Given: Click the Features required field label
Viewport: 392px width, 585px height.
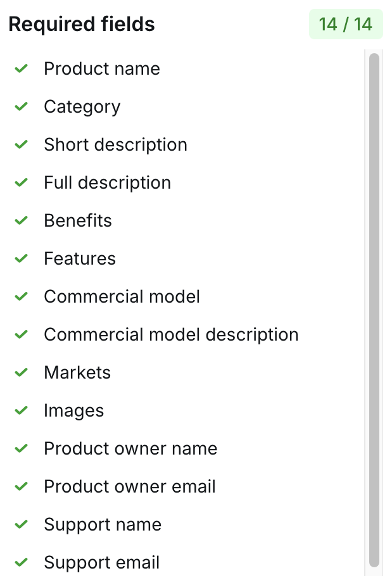Looking at the screenshot, I should point(80,258).
